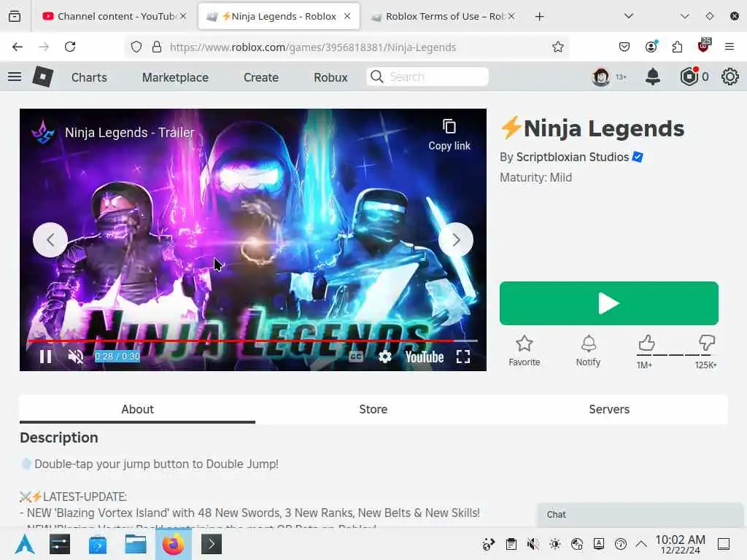Open the Roblox notifications bell

point(652,77)
